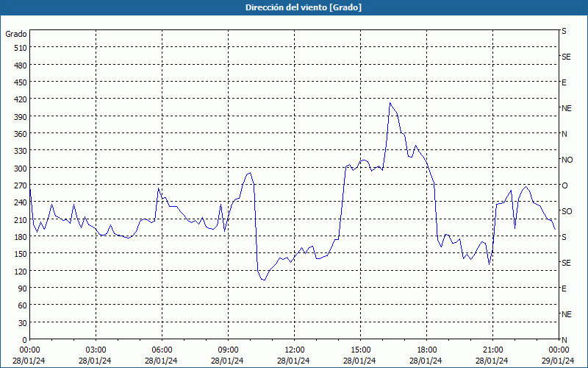Click the 420 value on the y-axis

pyautogui.click(x=21, y=99)
